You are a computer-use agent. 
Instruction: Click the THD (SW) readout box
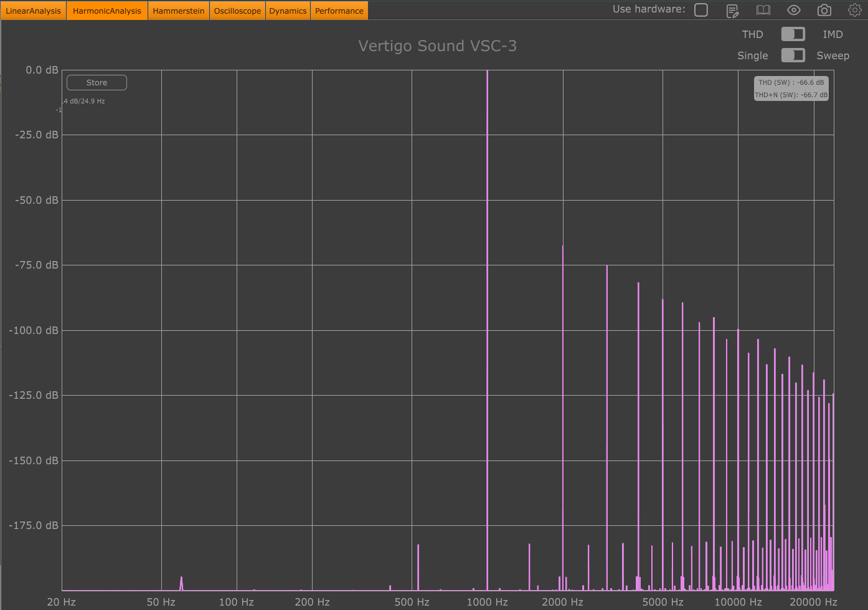(791, 82)
